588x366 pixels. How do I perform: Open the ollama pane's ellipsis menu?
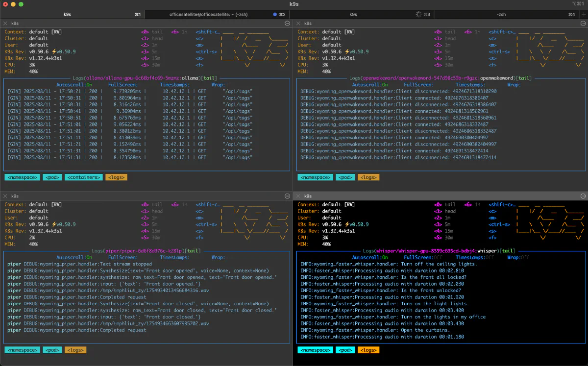[x=287, y=23]
